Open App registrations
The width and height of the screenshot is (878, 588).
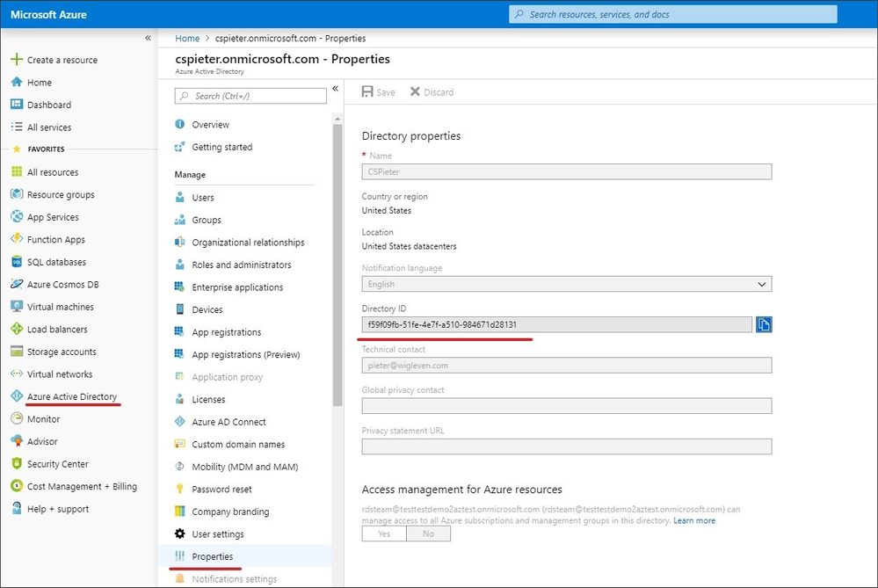click(x=226, y=332)
